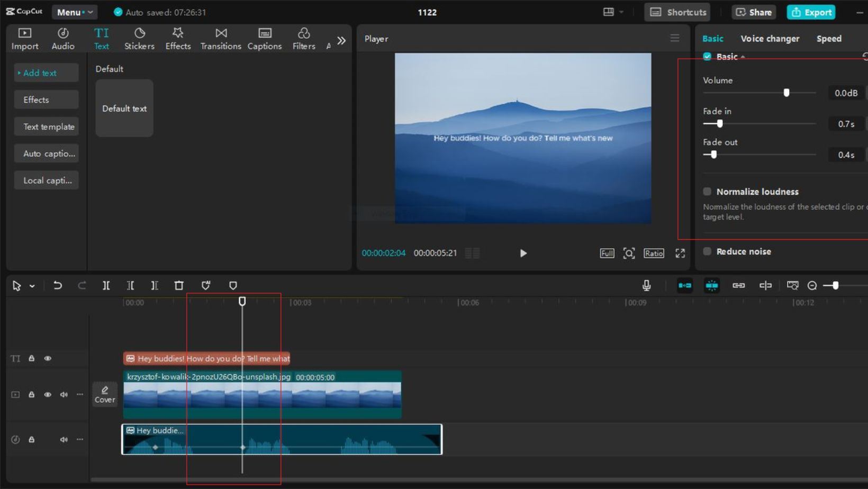Viewport: 868px width, 489px height.
Task: Click the Cover button
Action: point(105,395)
